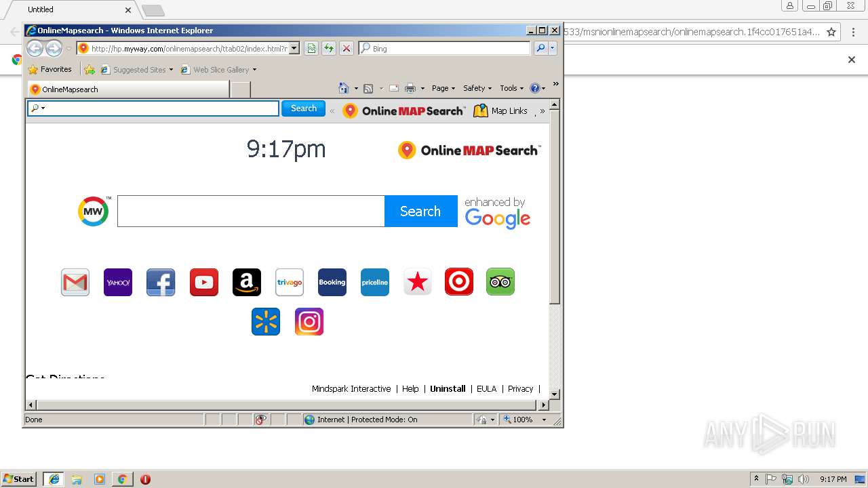Open Suggested Sites dropdown
This screenshot has width=868, height=488.
click(x=171, y=70)
